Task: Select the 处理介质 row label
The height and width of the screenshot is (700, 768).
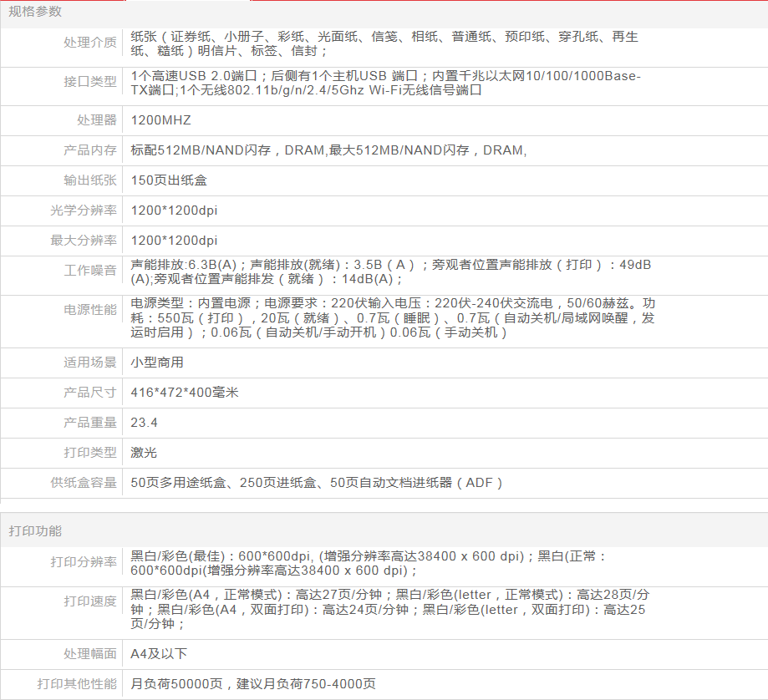Action: click(90, 43)
